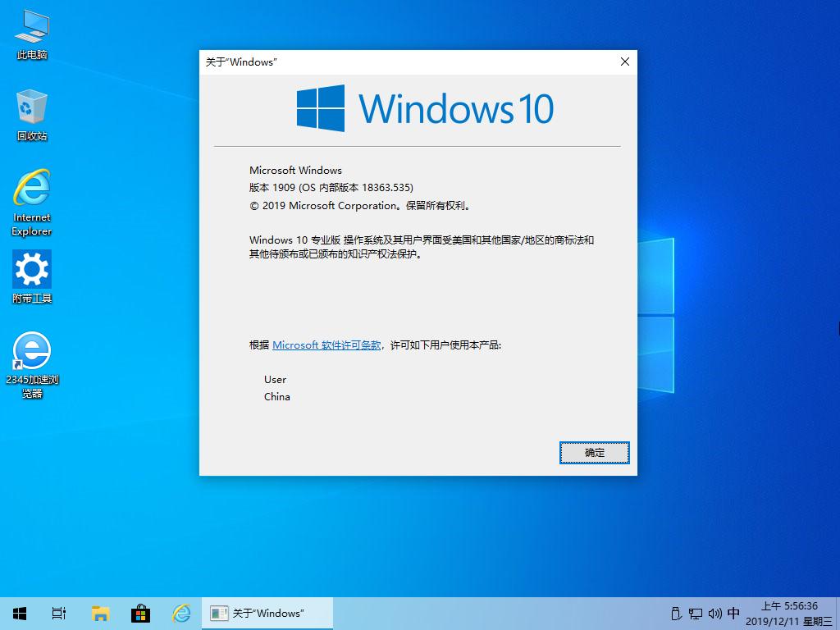The image size is (840, 630).
Task: Launch Microsoft Store from the taskbar
Action: pos(140,614)
